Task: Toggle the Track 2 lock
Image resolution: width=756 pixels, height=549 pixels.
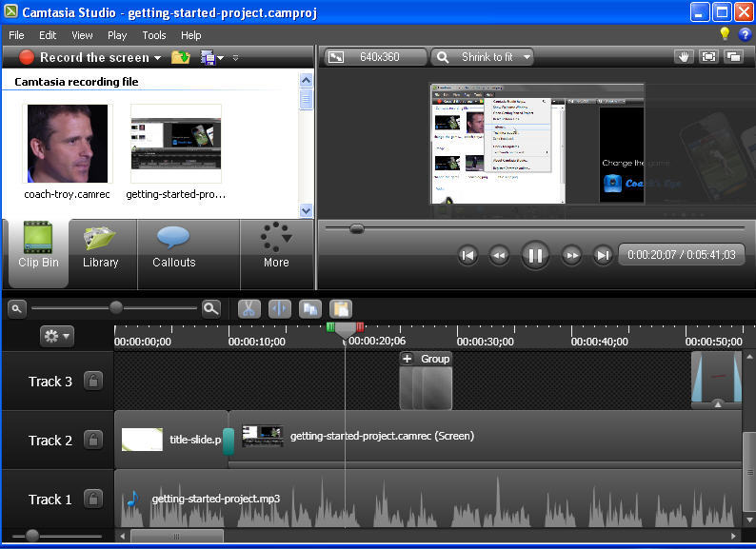Action: coord(93,440)
